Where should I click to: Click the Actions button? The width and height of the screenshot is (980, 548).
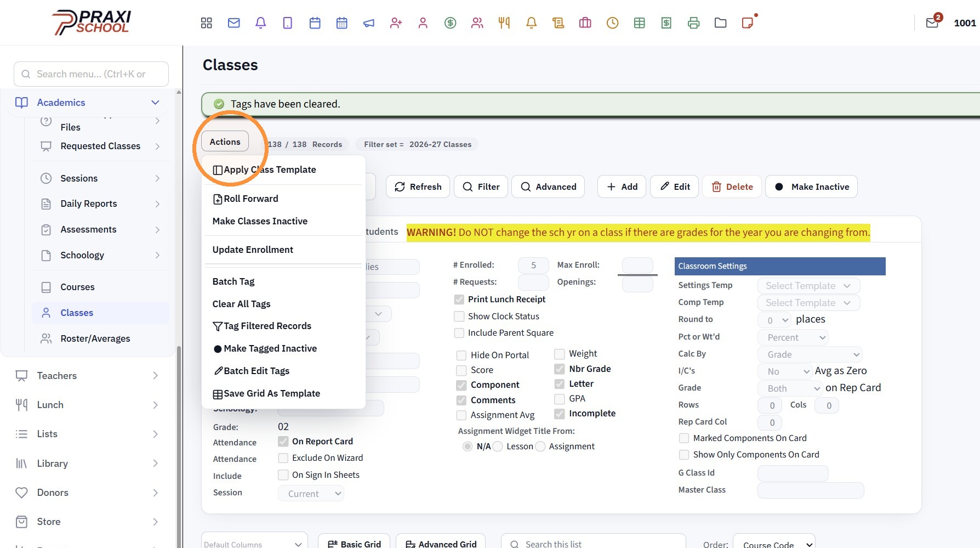pos(225,142)
